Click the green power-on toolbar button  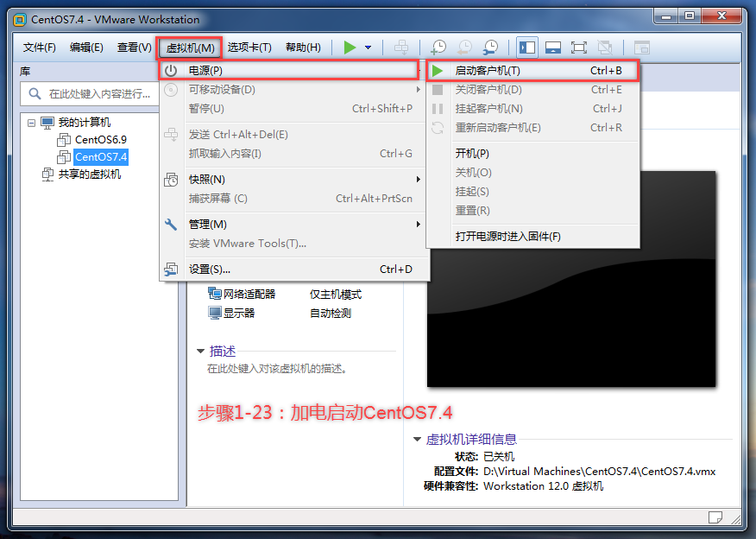point(350,48)
